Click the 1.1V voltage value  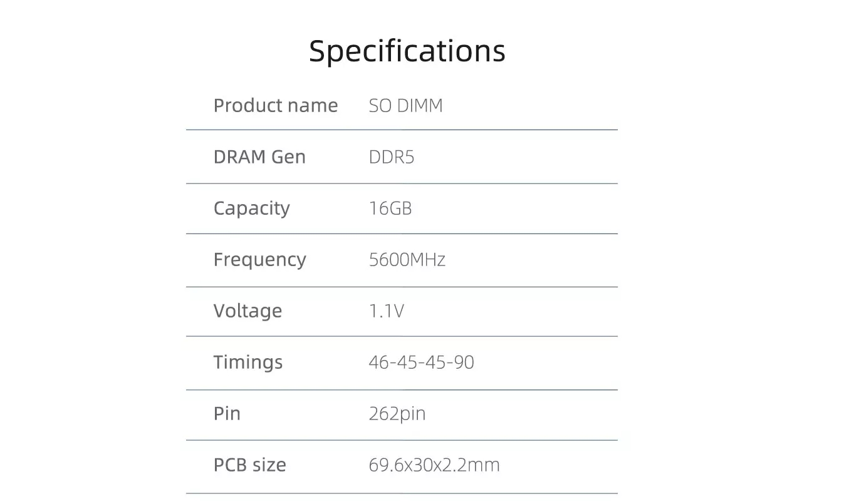coord(387,311)
